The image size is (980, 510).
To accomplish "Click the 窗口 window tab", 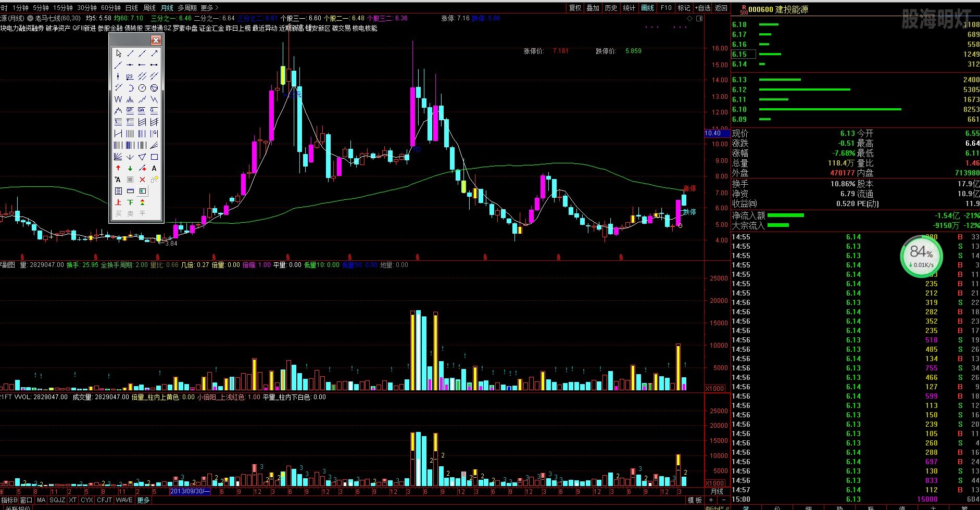I will pos(26,500).
